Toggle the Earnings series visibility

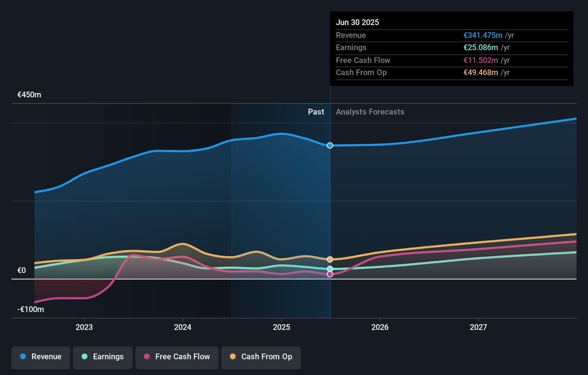point(102,357)
